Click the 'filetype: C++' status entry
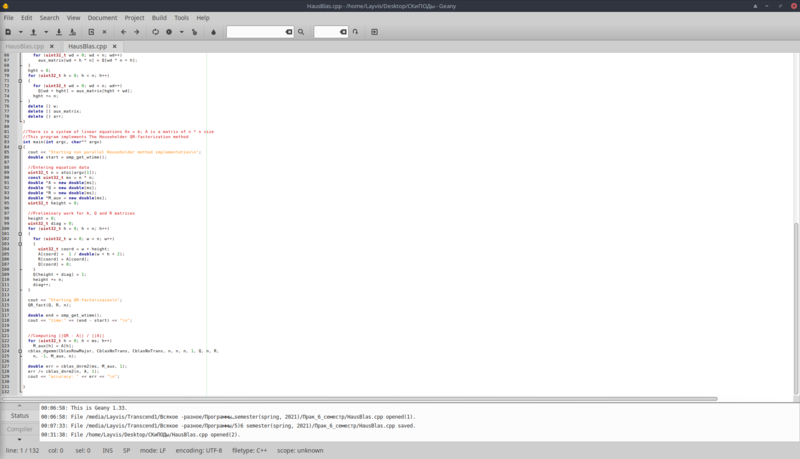 [249, 450]
